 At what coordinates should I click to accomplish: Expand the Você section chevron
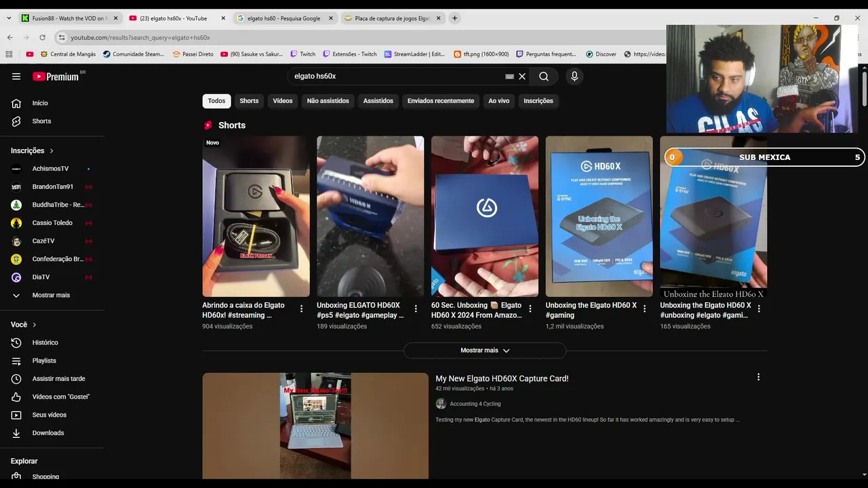pyautogui.click(x=35, y=325)
